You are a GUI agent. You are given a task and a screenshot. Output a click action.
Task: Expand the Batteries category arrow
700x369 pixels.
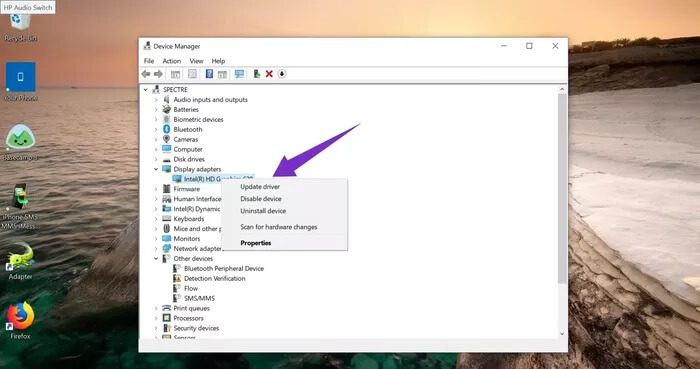point(156,109)
